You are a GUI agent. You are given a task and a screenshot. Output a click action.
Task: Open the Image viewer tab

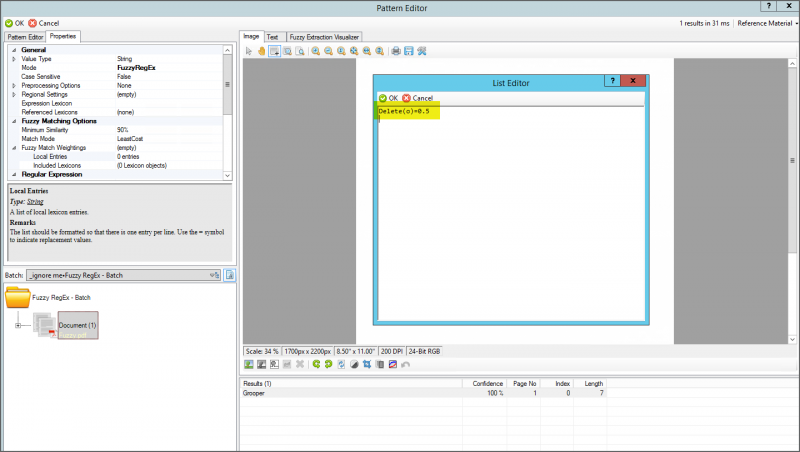click(x=251, y=36)
